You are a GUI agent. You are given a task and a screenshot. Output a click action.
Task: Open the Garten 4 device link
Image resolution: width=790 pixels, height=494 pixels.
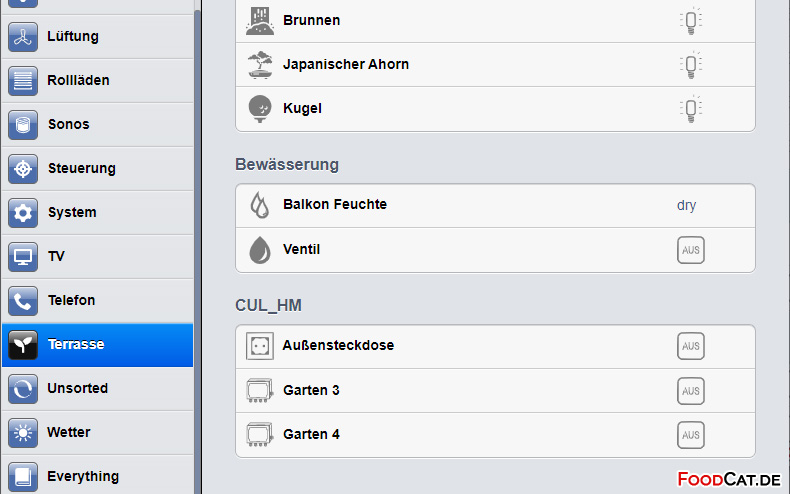pyautogui.click(x=311, y=434)
